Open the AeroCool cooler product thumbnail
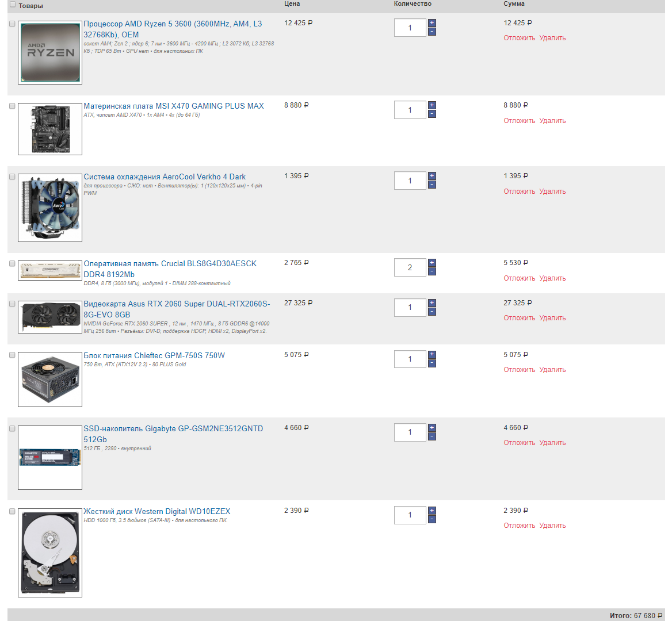This screenshot has height=621, width=672. click(x=50, y=208)
